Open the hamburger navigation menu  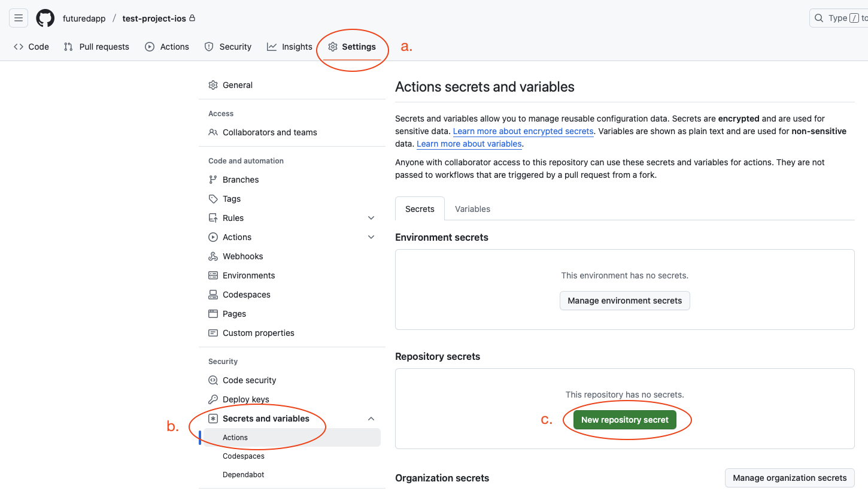tap(19, 18)
